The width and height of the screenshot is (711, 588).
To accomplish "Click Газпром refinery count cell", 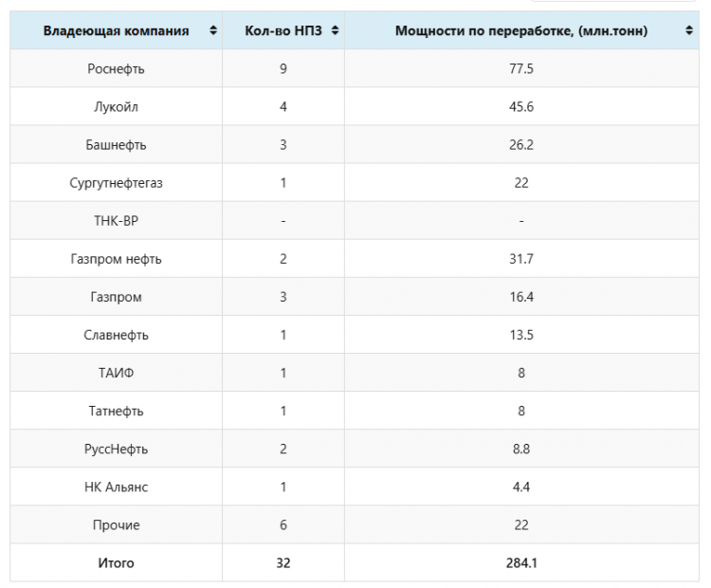I will point(283,297).
